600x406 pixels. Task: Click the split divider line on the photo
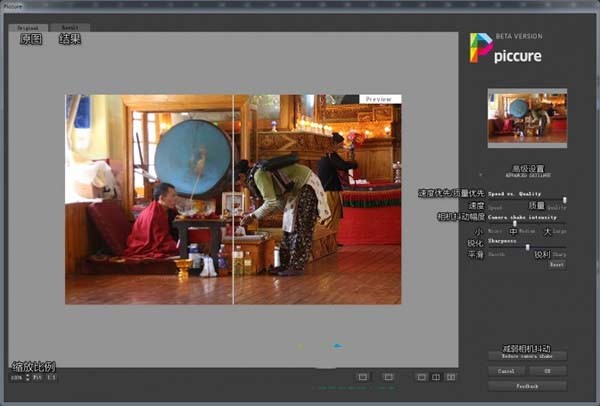(x=233, y=200)
